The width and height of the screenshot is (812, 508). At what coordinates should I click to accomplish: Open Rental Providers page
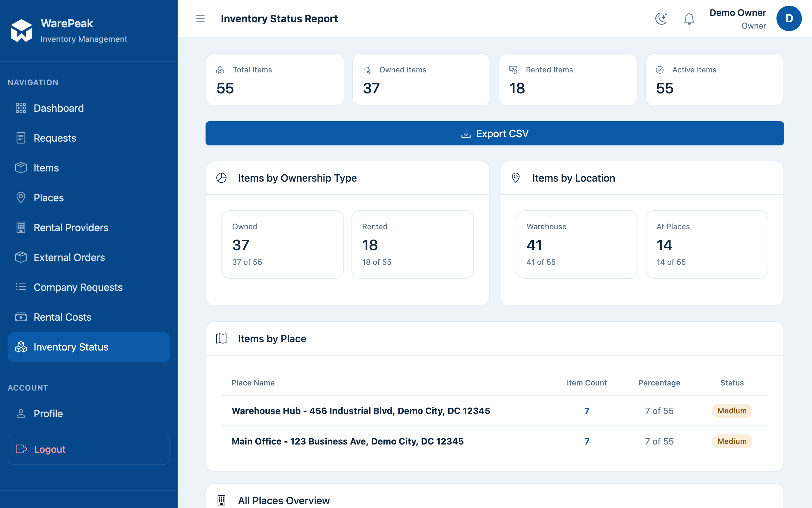click(88, 227)
